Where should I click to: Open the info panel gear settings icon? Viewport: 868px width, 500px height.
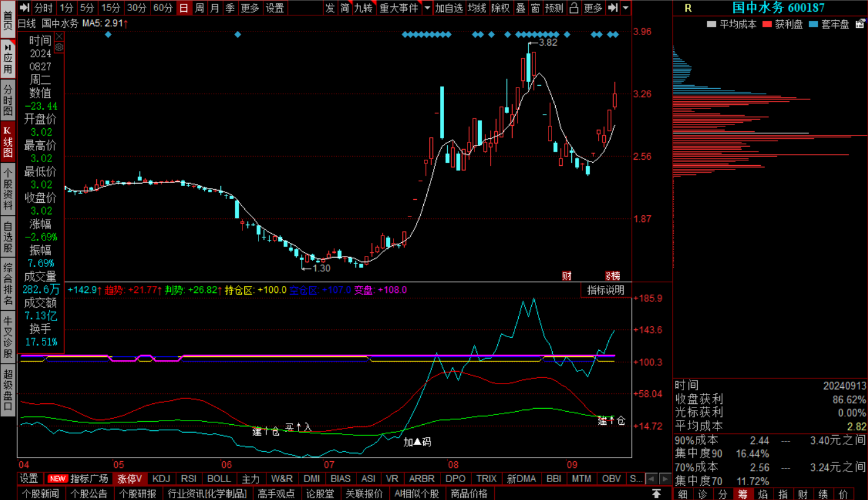pos(59,47)
